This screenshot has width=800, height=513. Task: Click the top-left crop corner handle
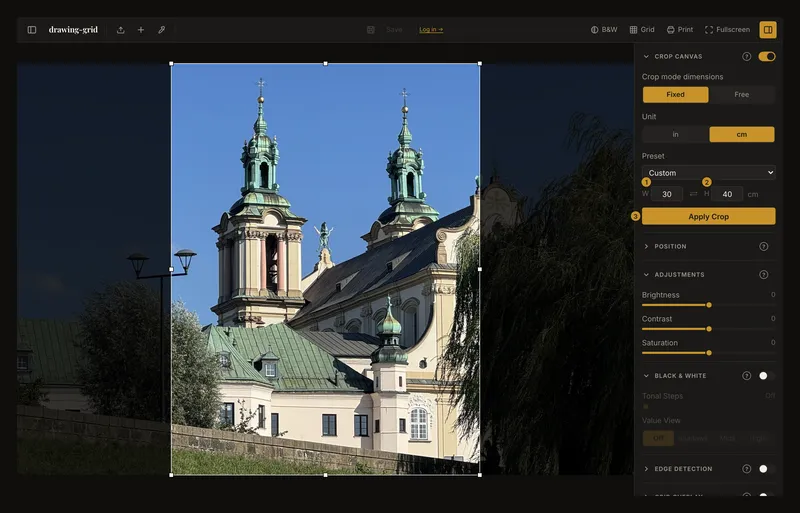click(171, 64)
